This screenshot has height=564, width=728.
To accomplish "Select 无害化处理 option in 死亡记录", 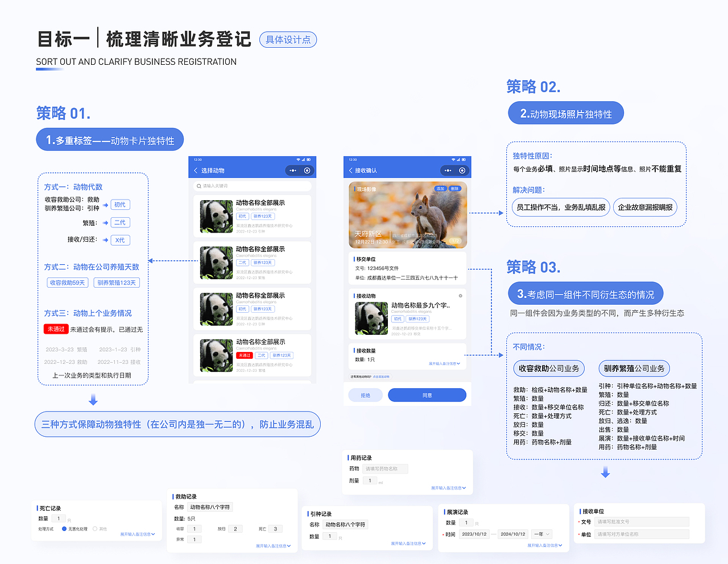I will pos(64,529).
